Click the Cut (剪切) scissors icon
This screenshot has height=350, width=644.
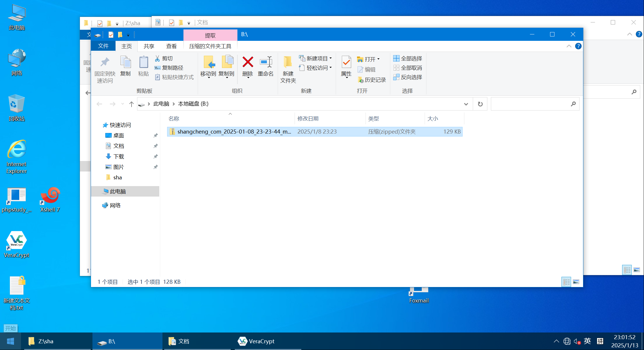coord(157,59)
